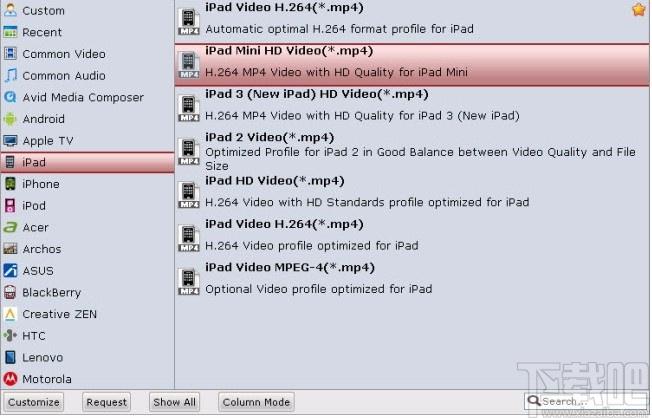Viewport: 652px width, 418px height.
Task: Click the search magnifier icon
Action: [534, 401]
